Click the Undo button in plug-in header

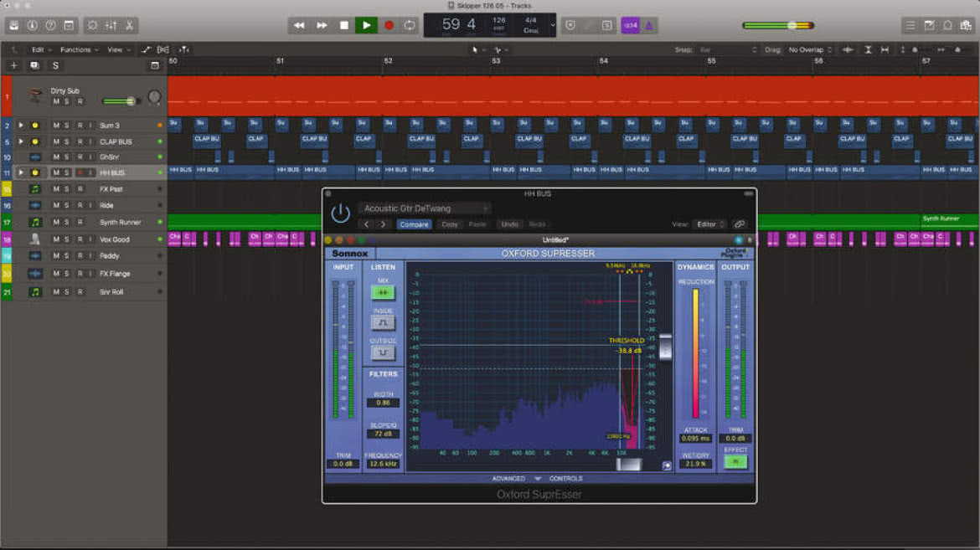pyautogui.click(x=510, y=224)
